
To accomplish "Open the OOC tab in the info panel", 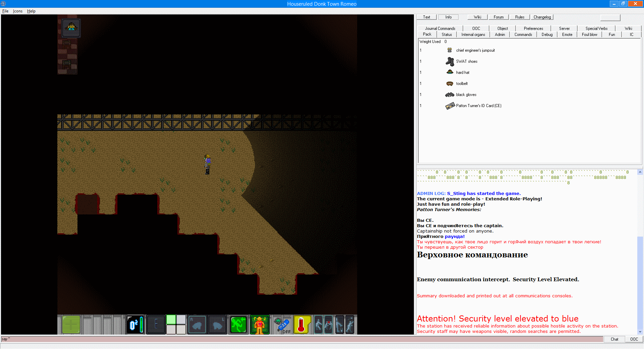I will 476,29.
